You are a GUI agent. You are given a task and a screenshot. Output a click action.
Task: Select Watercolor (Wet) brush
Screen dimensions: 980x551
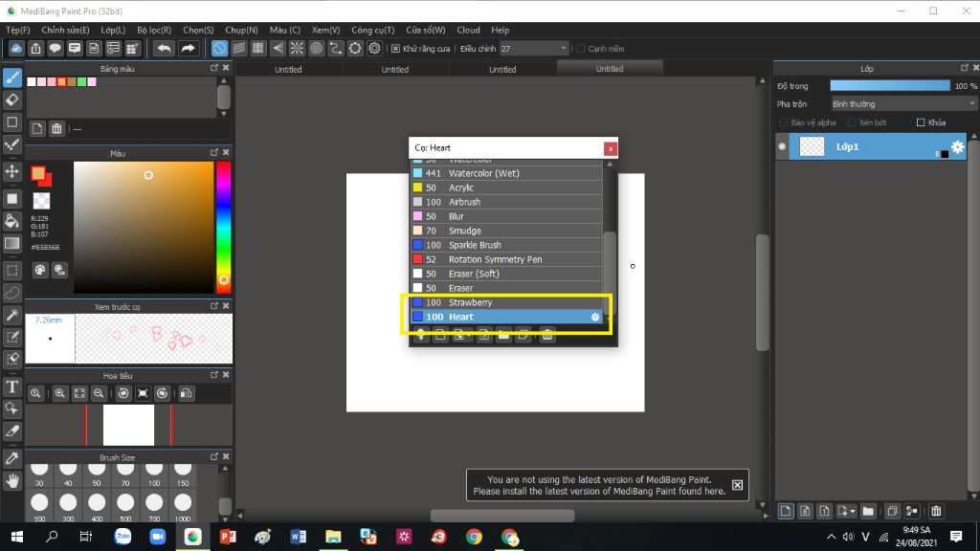click(x=506, y=173)
